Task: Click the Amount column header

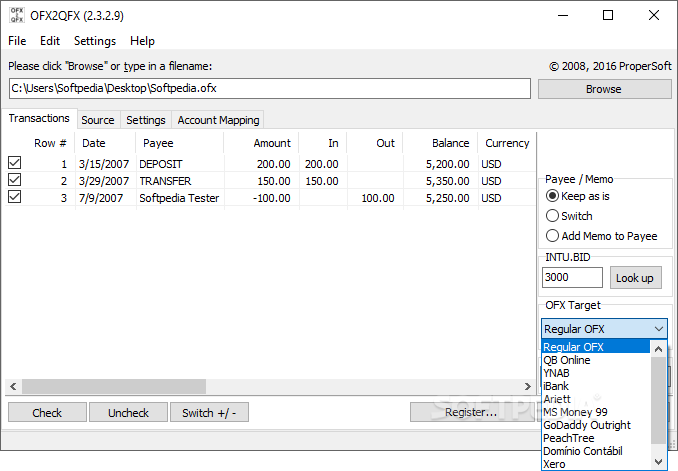Action: coord(262,143)
